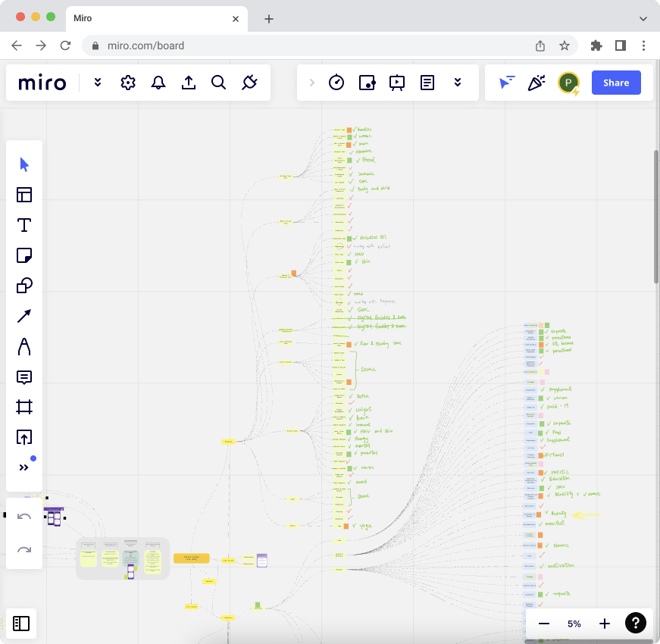The height and width of the screenshot is (644, 660).
Task: Click the vertical scrollbar on the canvas
Action: [655, 217]
